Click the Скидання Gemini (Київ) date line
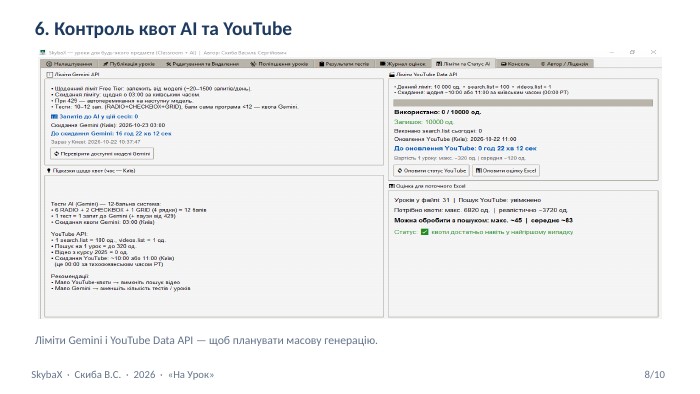Screen dimensions: 700x394 [108, 125]
